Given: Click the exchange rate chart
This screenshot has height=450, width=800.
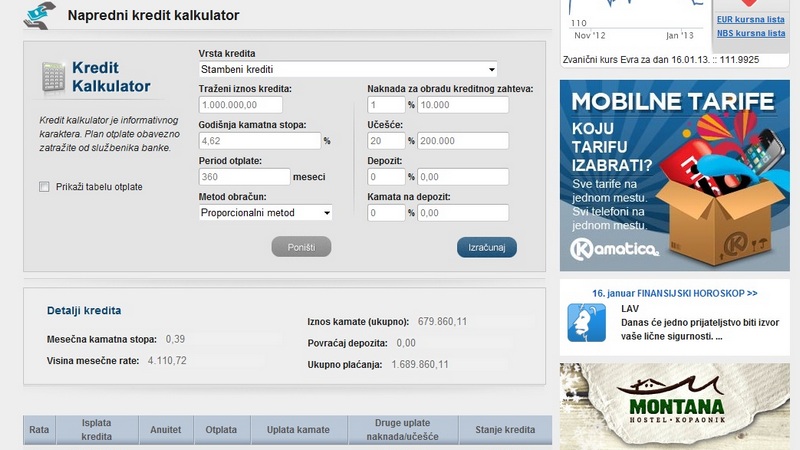Looking at the screenshot, I should click(x=638, y=20).
